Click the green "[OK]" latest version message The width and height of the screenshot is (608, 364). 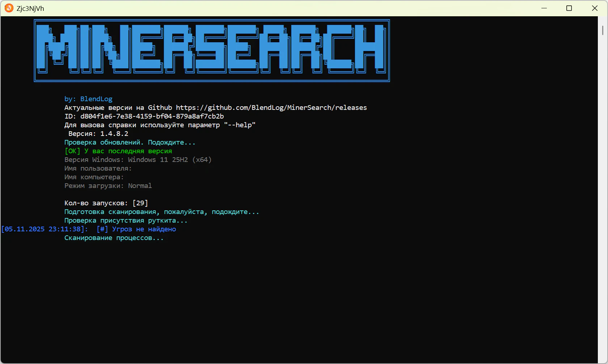point(118,151)
